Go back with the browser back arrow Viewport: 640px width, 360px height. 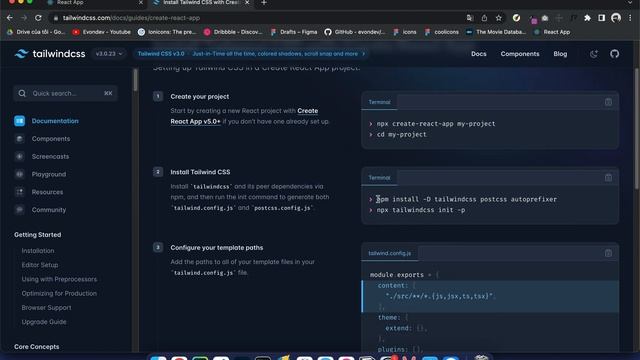pyautogui.click(x=10, y=18)
